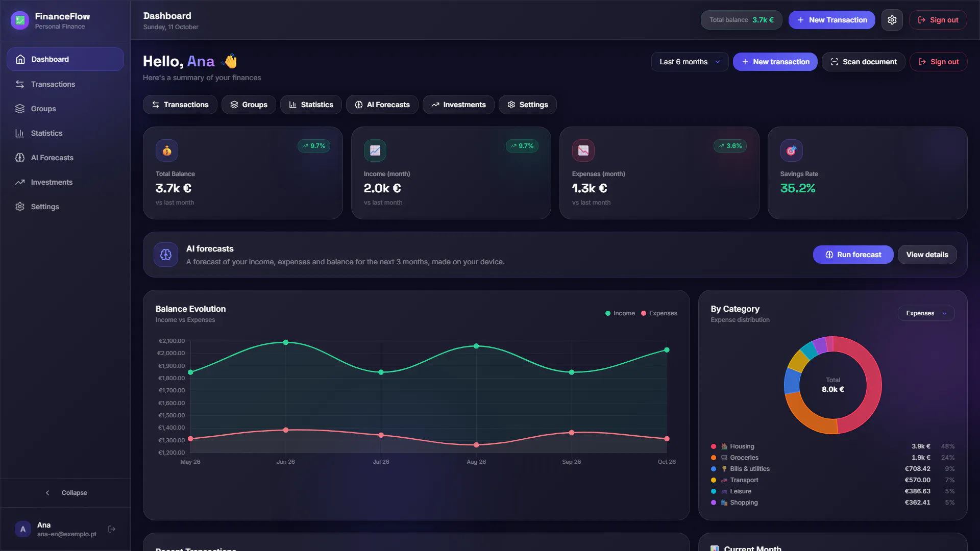The height and width of the screenshot is (551, 980).
Task: Click New transaction beside Scan document
Action: tap(775, 62)
